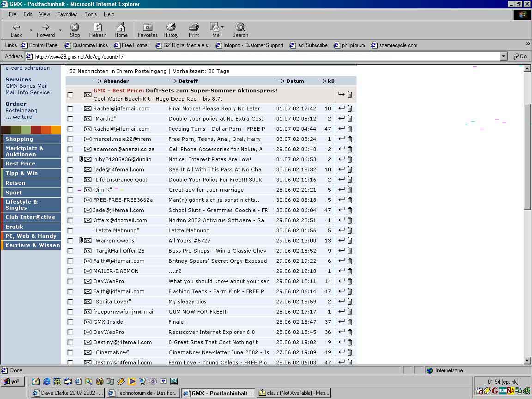Open the Mail toolbar button
The height and width of the screenshot is (399, 532).
[x=216, y=30]
